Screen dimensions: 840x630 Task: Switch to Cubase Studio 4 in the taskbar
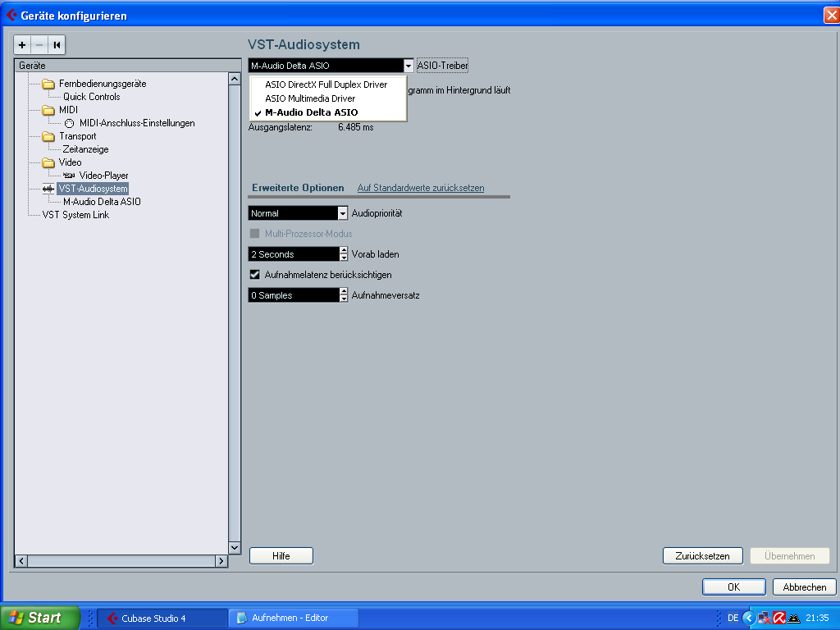162,619
